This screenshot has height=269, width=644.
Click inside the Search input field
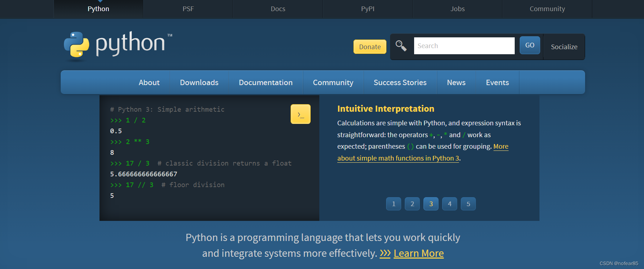464,46
